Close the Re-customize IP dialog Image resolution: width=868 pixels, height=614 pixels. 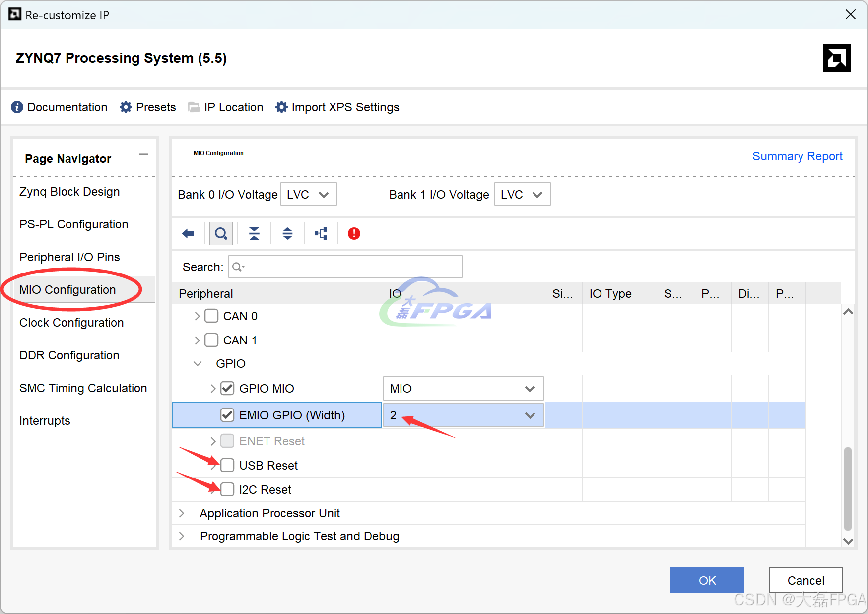click(x=851, y=15)
